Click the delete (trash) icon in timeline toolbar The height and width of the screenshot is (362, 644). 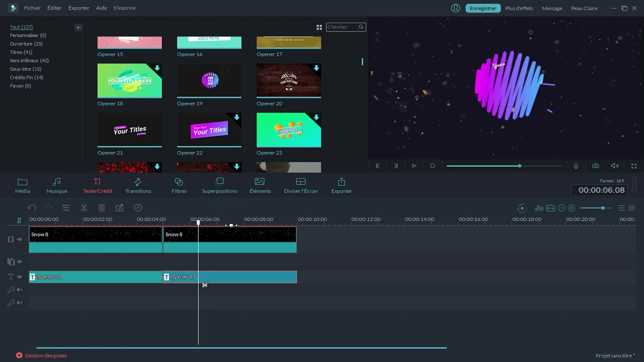click(102, 208)
